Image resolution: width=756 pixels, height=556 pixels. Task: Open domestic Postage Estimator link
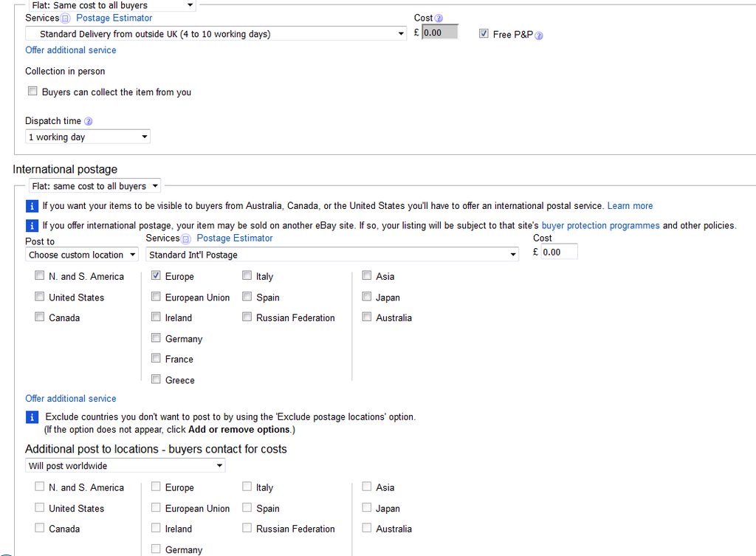click(x=114, y=18)
